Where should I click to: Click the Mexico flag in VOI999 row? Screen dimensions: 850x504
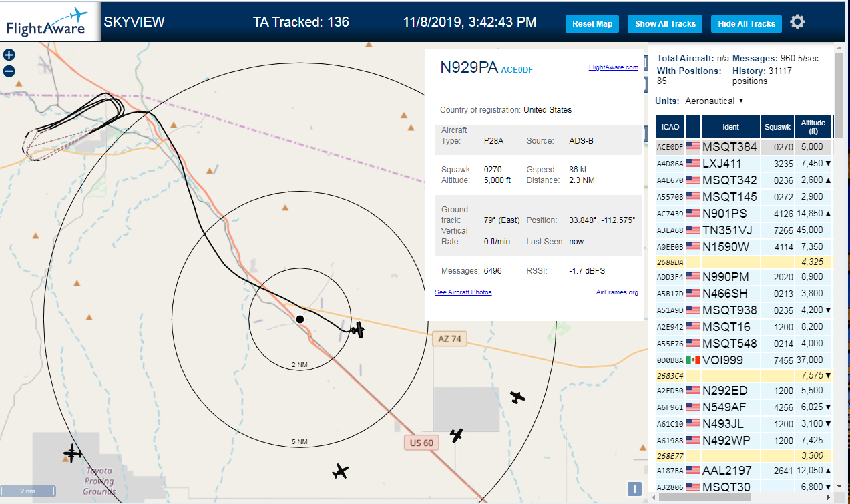pyautogui.click(x=692, y=360)
